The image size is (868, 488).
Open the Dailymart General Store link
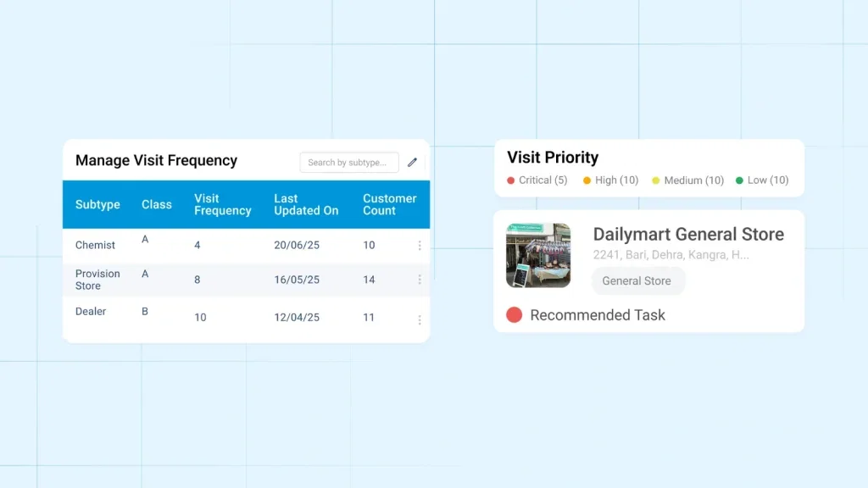coord(689,235)
